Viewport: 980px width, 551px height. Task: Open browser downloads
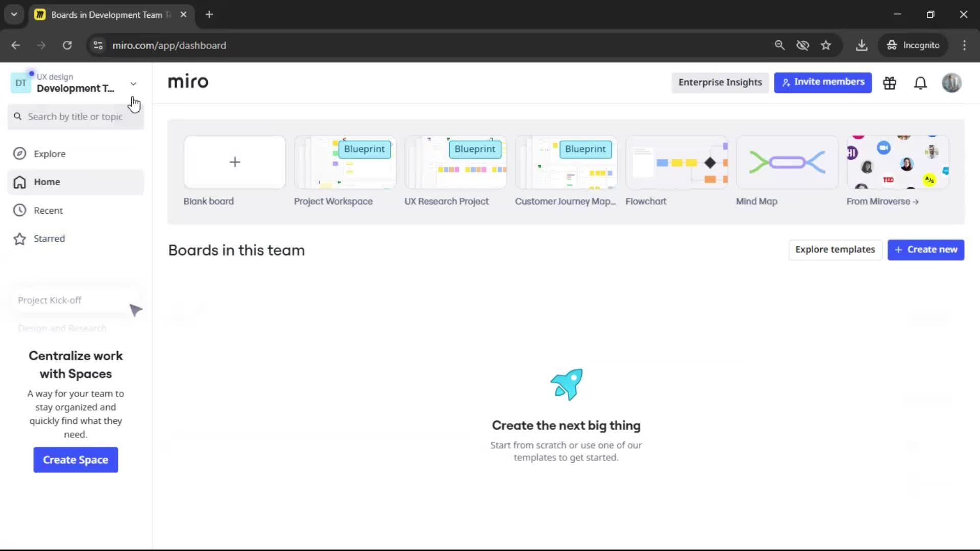[x=862, y=45]
